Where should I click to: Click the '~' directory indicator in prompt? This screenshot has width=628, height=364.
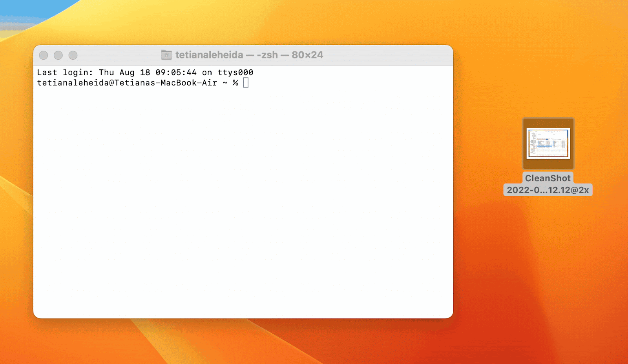point(225,83)
